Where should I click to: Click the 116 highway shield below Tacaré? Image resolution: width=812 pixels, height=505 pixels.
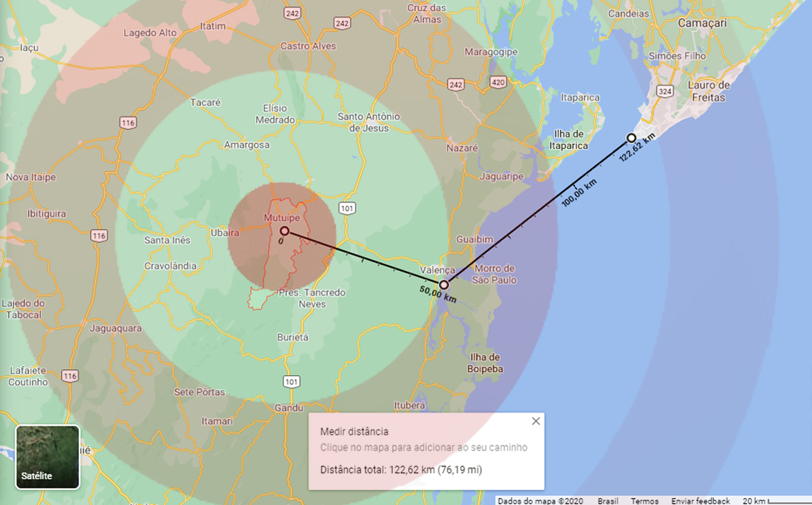[x=128, y=123]
